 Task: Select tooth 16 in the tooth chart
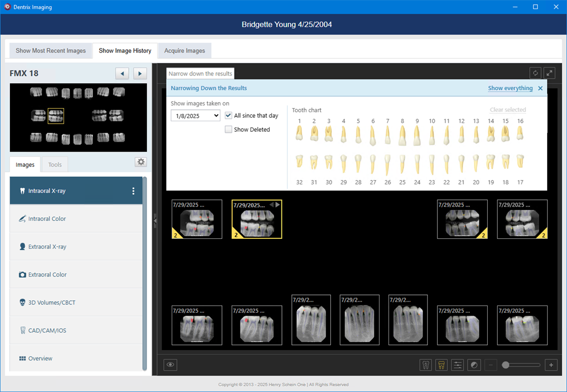click(520, 133)
